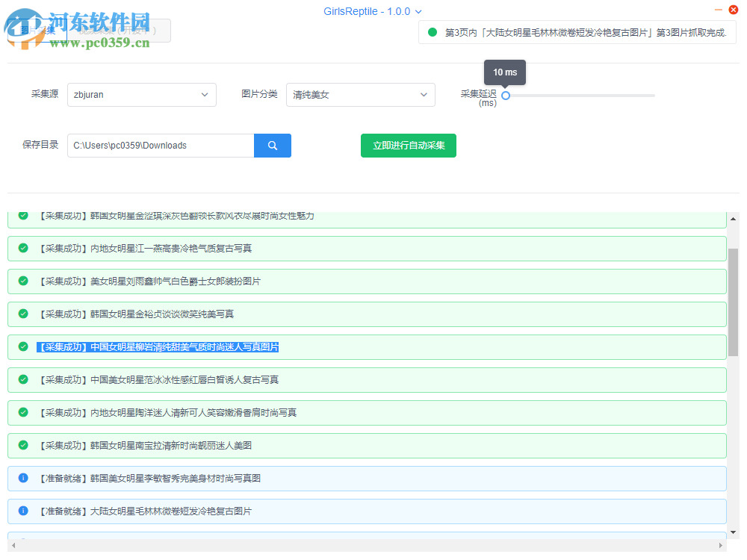Click green status dot in notification
The width and height of the screenshot is (747, 560).
point(433,32)
